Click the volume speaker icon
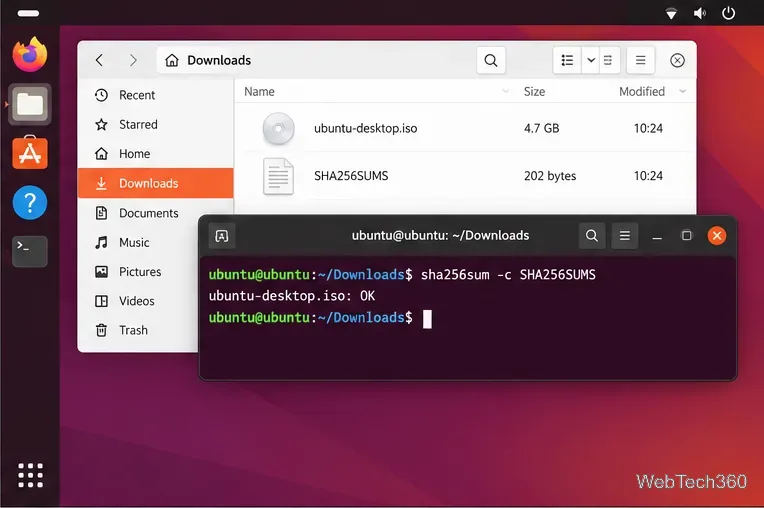The width and height of the screenshot is (764, 508). point(700,14)
